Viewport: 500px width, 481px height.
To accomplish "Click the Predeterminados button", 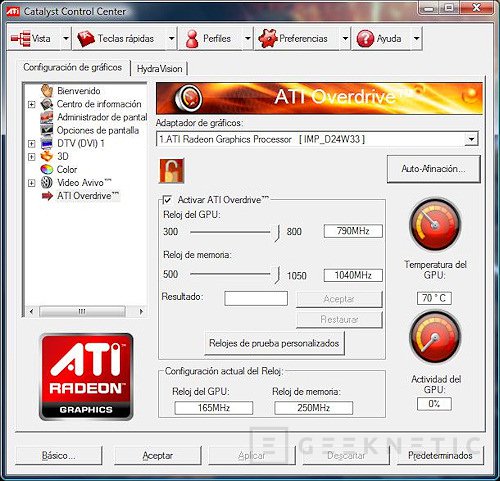I will (440, 455).
